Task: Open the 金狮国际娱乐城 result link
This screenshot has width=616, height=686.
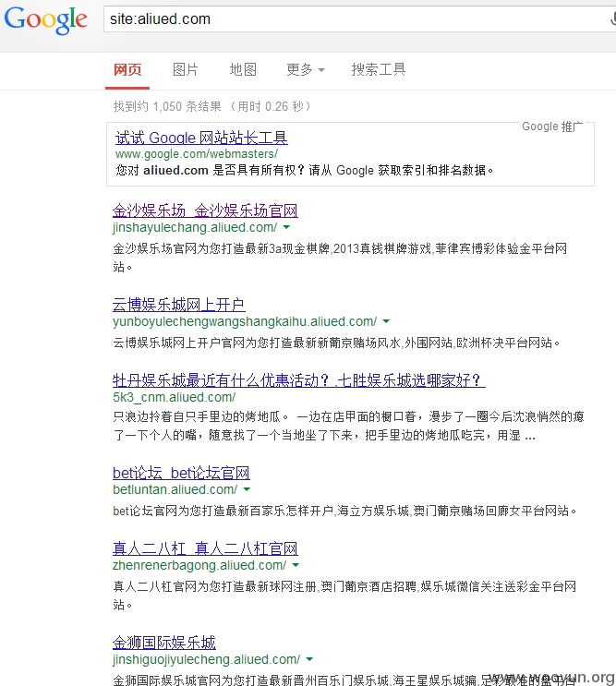Action: coord(164,643)
